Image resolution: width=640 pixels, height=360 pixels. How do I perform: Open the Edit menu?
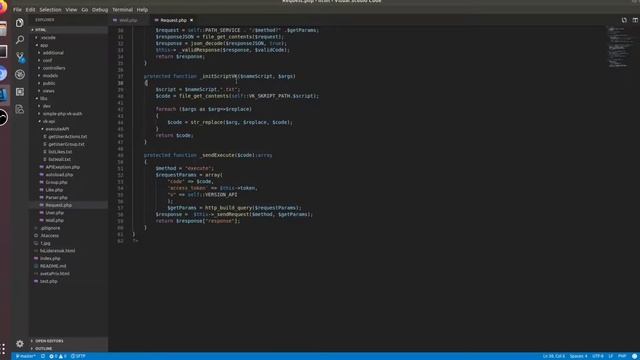(31, 10)
